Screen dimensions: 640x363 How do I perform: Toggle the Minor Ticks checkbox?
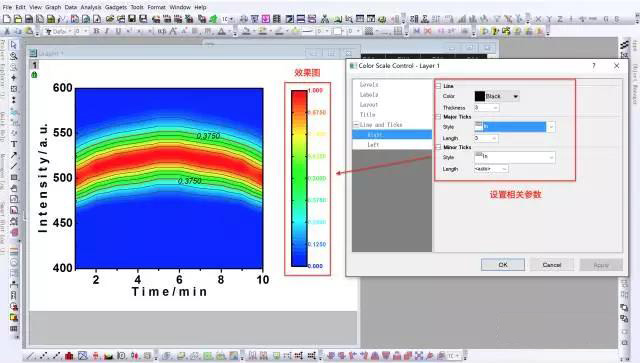[x=438, y=147]
